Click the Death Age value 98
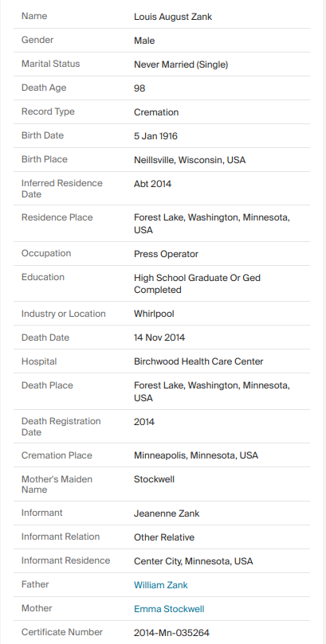 [139, 88]
